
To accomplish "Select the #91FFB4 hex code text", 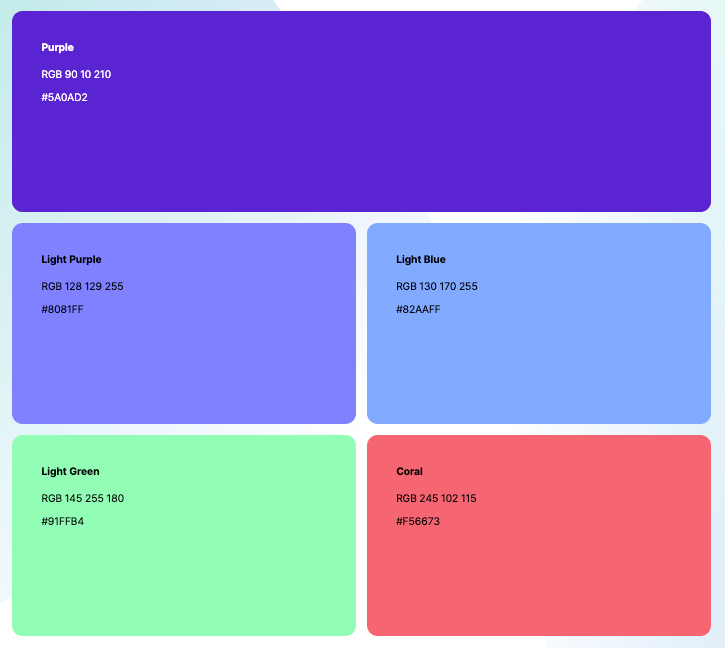I will 62,522.
